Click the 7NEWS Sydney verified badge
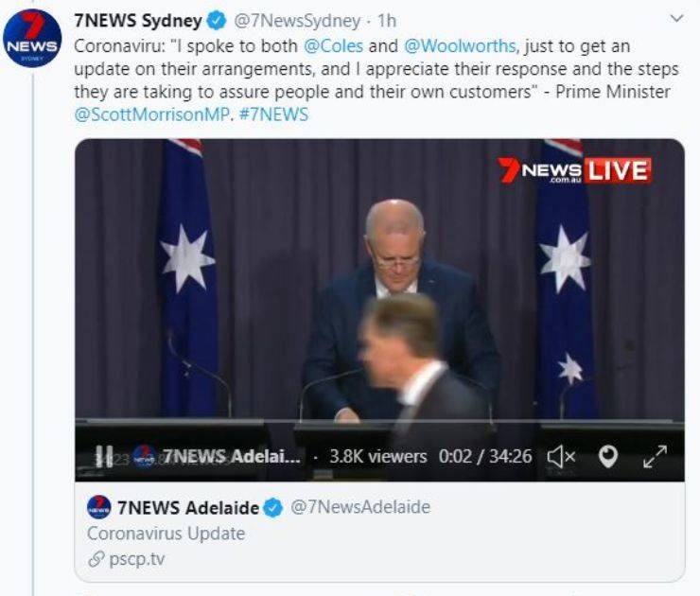This screenshot has width=700, height=596. (x=217, y=21)
